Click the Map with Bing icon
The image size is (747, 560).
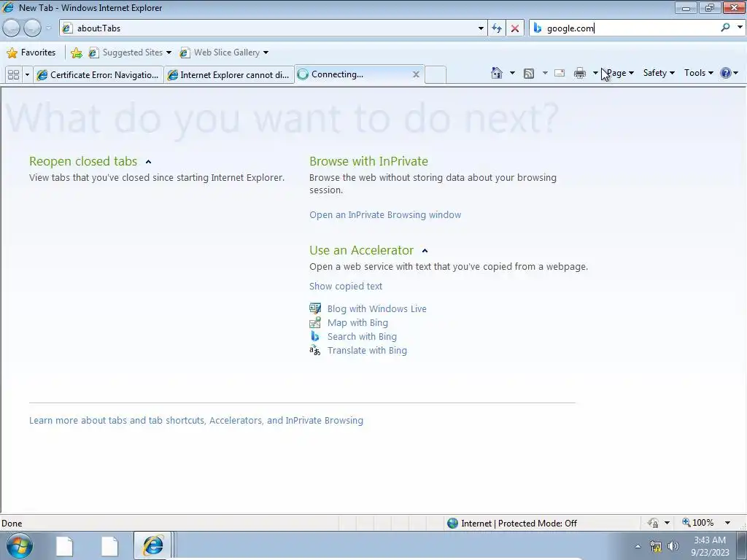pos(315,322)
